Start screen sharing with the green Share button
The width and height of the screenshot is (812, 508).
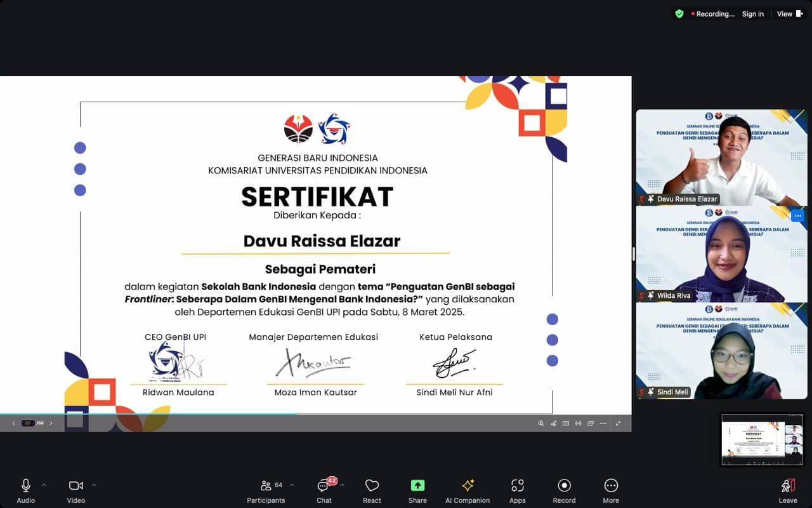[417, 490]
